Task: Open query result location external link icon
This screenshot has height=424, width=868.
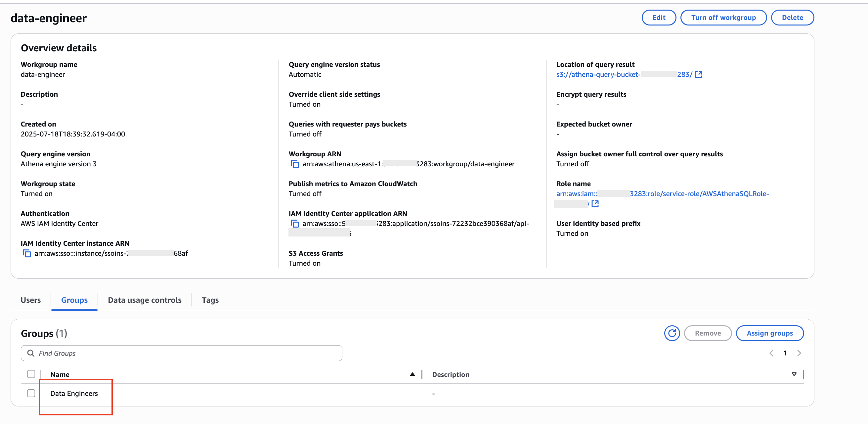Action: point(699,75)
